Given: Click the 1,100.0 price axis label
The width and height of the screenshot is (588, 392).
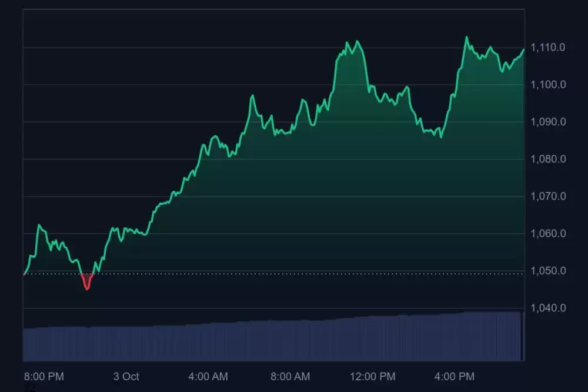Looking at the screenshot, I should pos(548,85).
